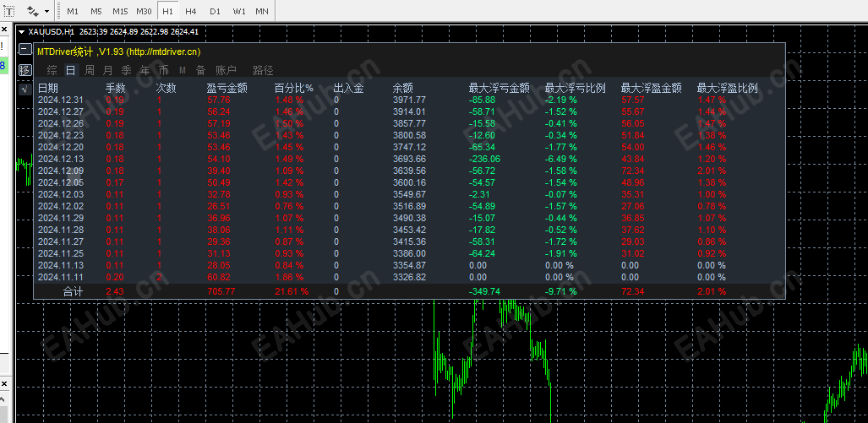The image size is (868, 423).
Task: Toggle the √ checkmark button
Action: 25,89
